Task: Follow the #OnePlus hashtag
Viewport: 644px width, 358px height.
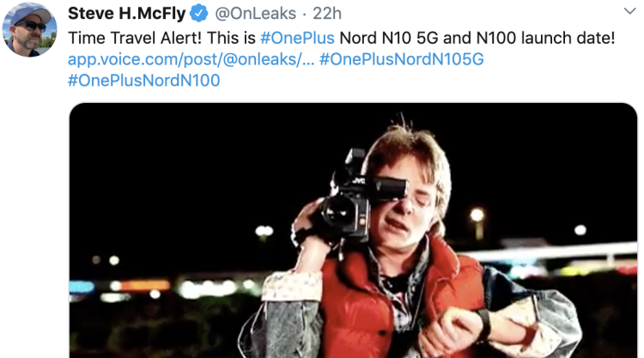Action: tap(297, 38)
